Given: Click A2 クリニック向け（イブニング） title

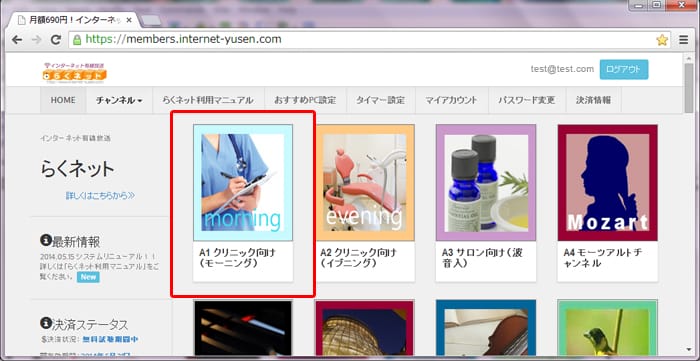Looking at the screenshot, I should [358, 258].
